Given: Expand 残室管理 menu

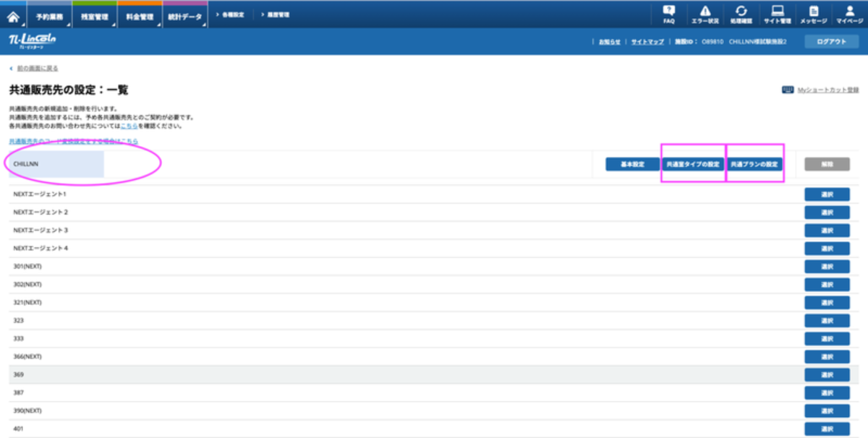Looking at the screenshot, I should click(x=94, y=17).
